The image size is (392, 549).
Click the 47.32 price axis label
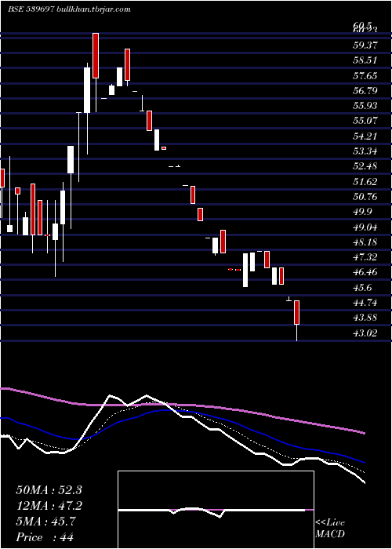point(365,257)
